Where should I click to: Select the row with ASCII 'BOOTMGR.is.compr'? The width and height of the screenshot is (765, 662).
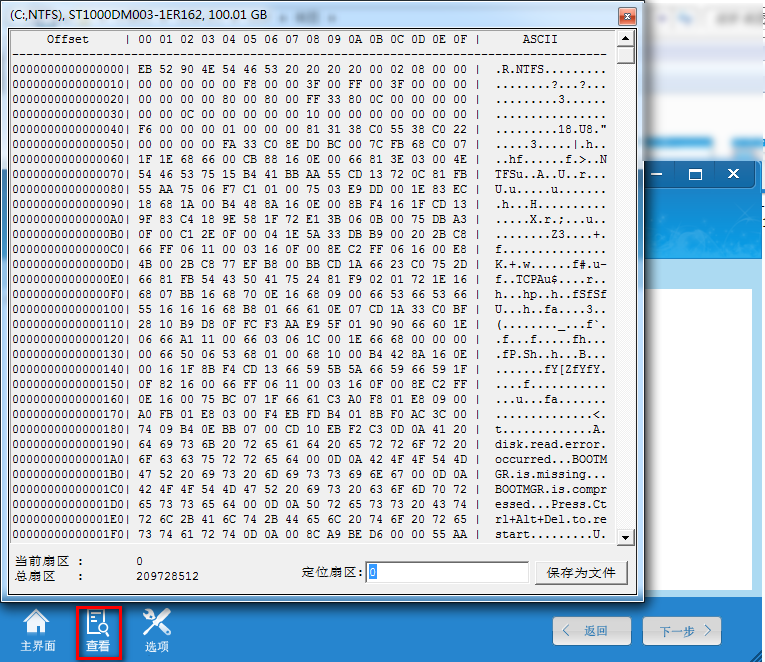coord(309,489)
